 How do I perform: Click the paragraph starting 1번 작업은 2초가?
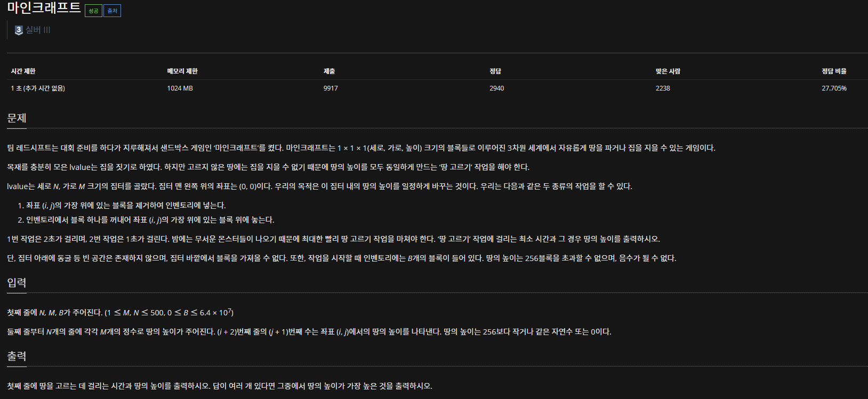pos(333,239)
